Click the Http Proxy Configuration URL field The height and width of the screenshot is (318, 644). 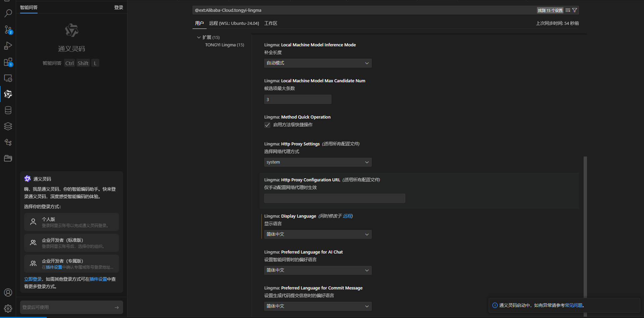click(334, 198)
